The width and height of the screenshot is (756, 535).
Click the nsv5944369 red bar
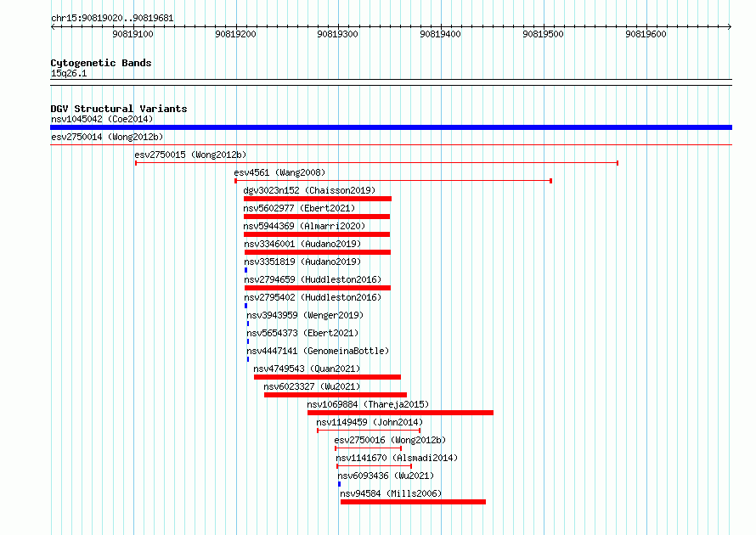[x=317, y=234]
